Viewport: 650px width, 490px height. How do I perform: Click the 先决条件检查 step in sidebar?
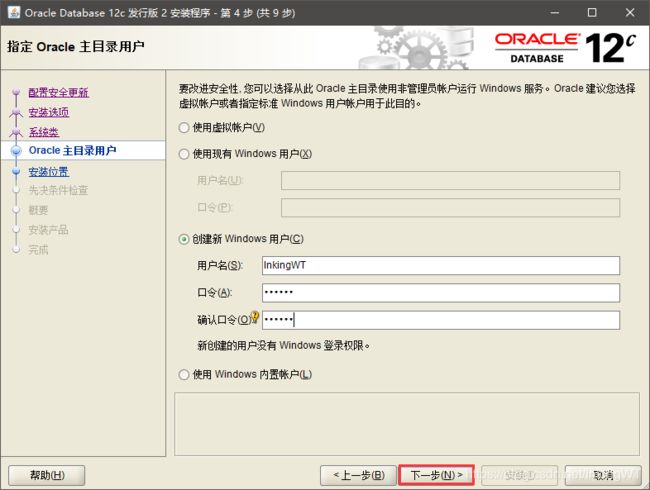(58, 190)
